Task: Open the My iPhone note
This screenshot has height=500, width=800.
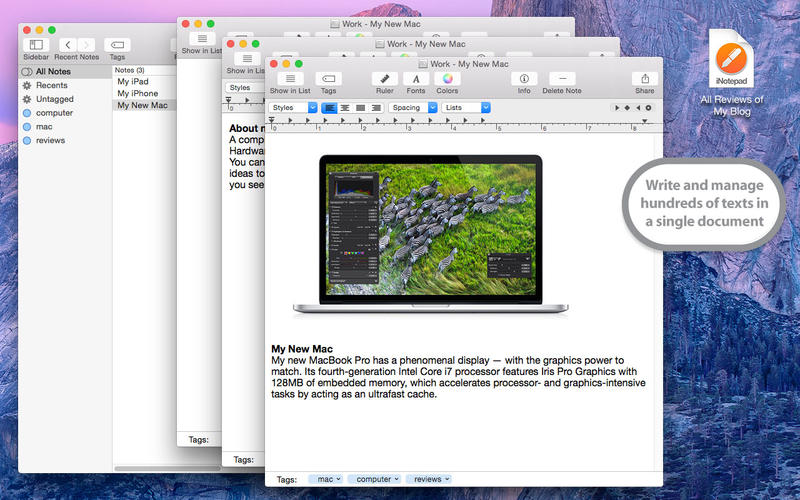Action: click(137, 93)
